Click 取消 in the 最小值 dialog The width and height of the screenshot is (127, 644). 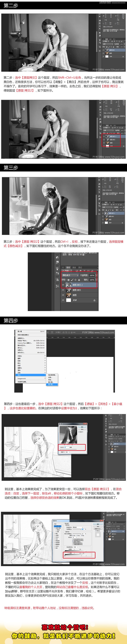click(x=82, y=429)
